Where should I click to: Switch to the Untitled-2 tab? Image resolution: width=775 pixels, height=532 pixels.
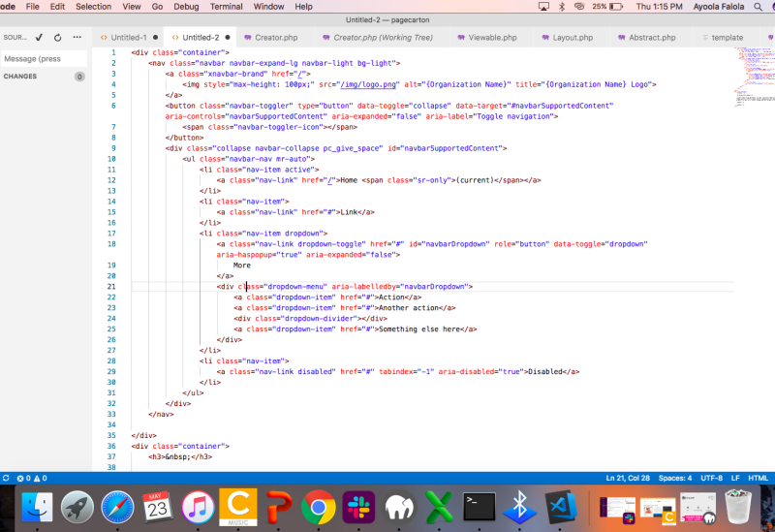(201, 37)
